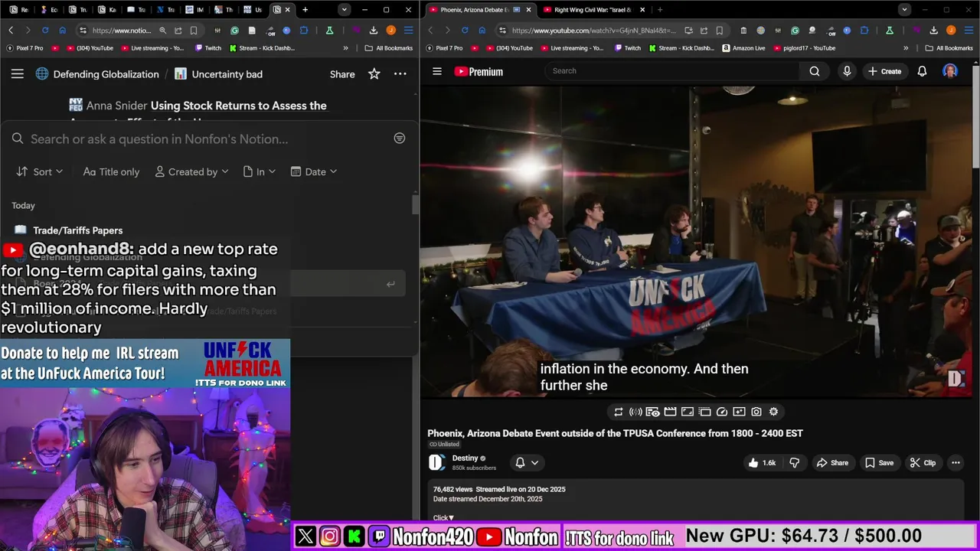Expand the description via Click ▼
This screenshot has width=980, height=551.
[x=443, y=517]
